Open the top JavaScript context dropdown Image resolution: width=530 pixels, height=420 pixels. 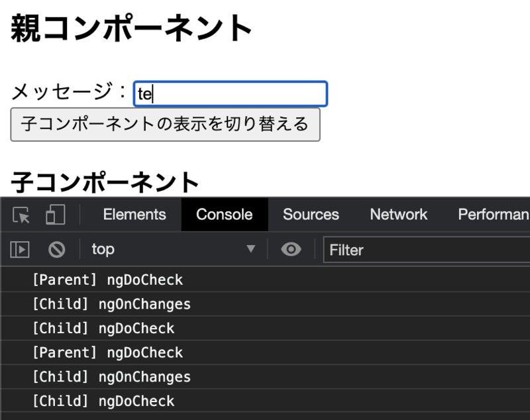click(174, 249)
